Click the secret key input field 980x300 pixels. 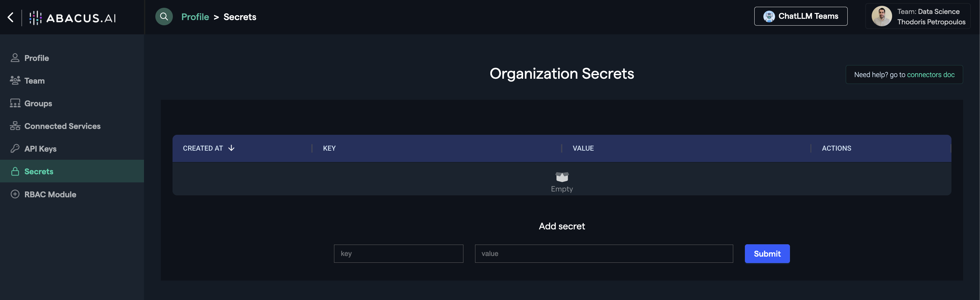tap(398, 254)
